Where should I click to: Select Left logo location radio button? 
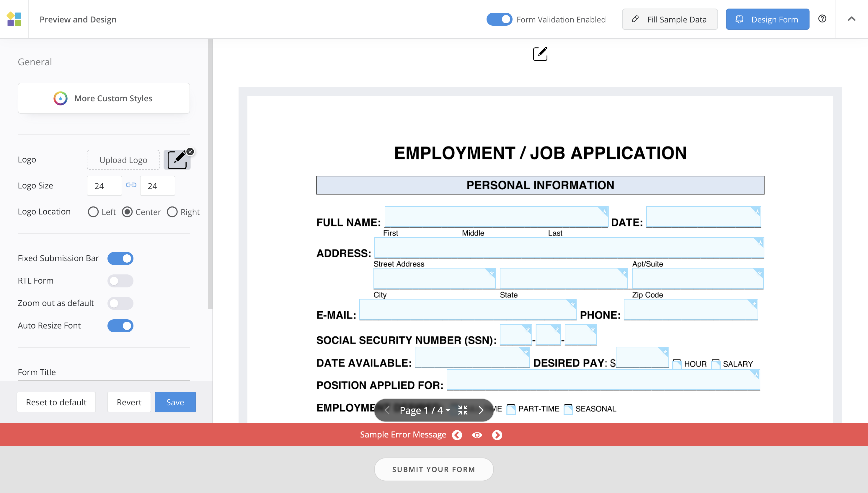point(93,212)
